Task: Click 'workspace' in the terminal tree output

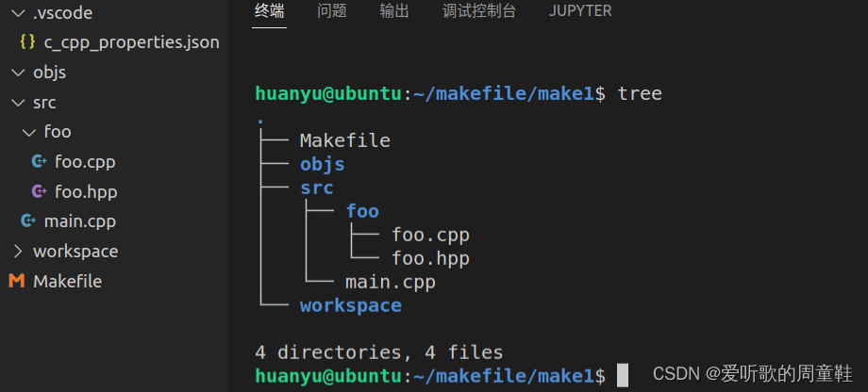Action: (x=350, y=305)
